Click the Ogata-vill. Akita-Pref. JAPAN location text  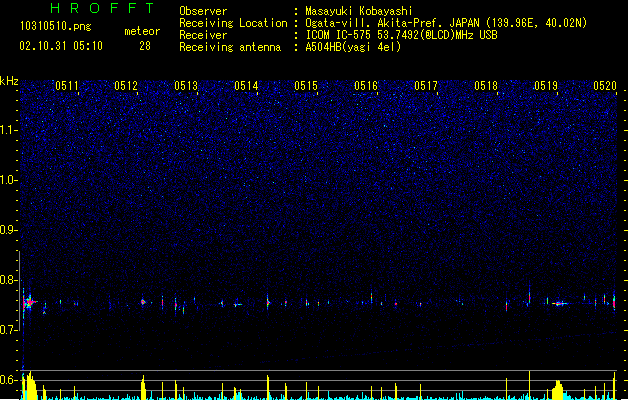446,23
